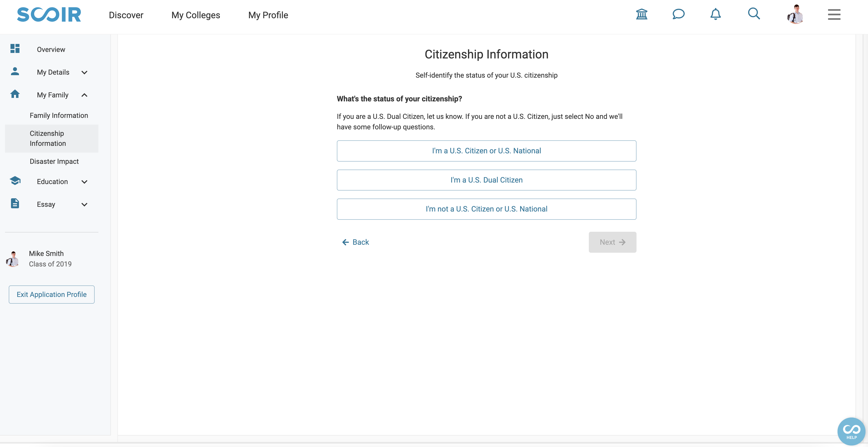Click Exit Application Profile button
This screenshot has height=447, width=868.
tap(51, 294)
